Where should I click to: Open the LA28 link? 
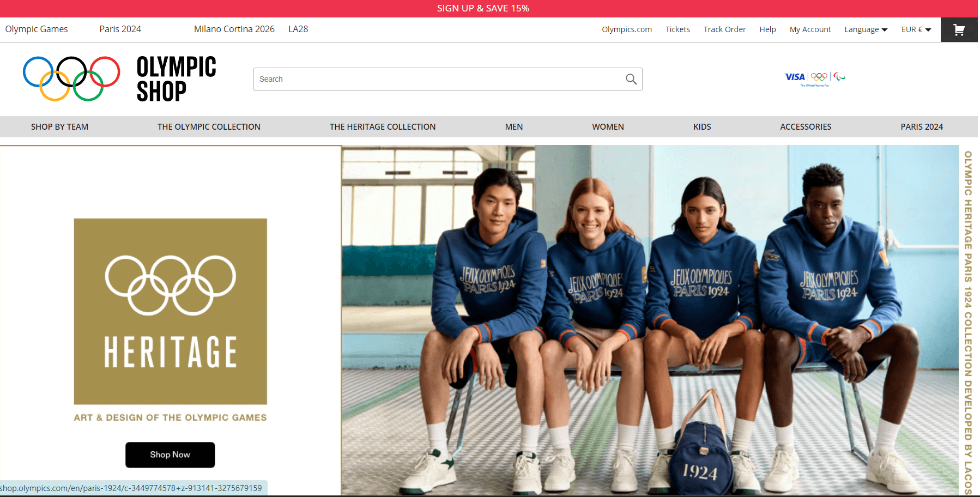(x=298, y=29)
